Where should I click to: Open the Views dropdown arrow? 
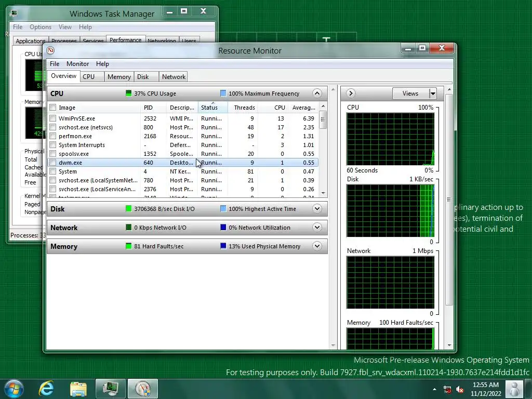pyautogui.click(x=433, y=94)
